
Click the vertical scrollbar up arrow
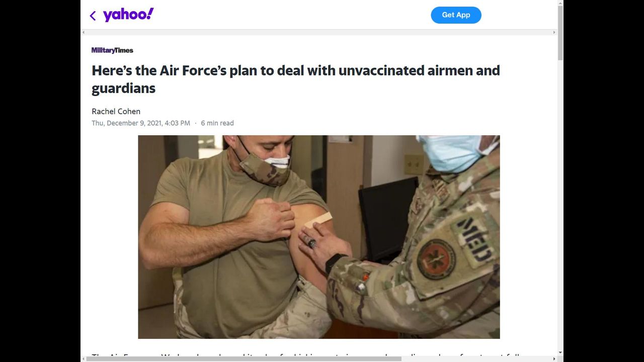click(560, 3)
